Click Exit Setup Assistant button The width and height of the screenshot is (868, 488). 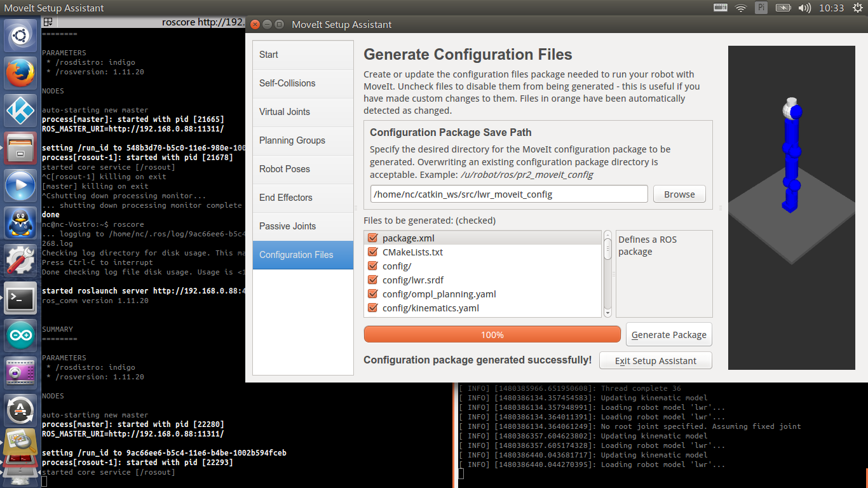coord(655,361)
